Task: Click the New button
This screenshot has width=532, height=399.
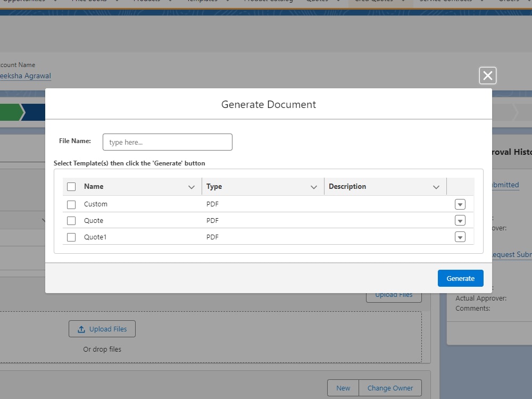Action: coord(343,388)
